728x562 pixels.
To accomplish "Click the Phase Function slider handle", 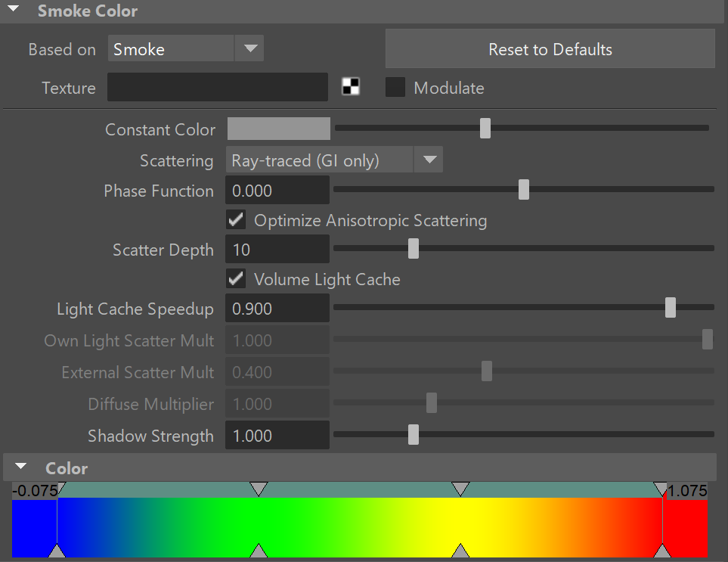I will click(523, 190).
